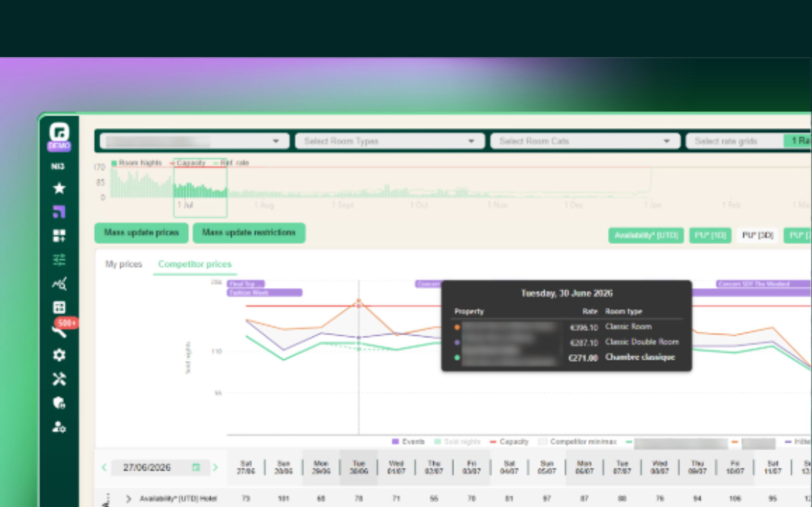Toggle Competitor min/max in the chart legend

(578, 442)
